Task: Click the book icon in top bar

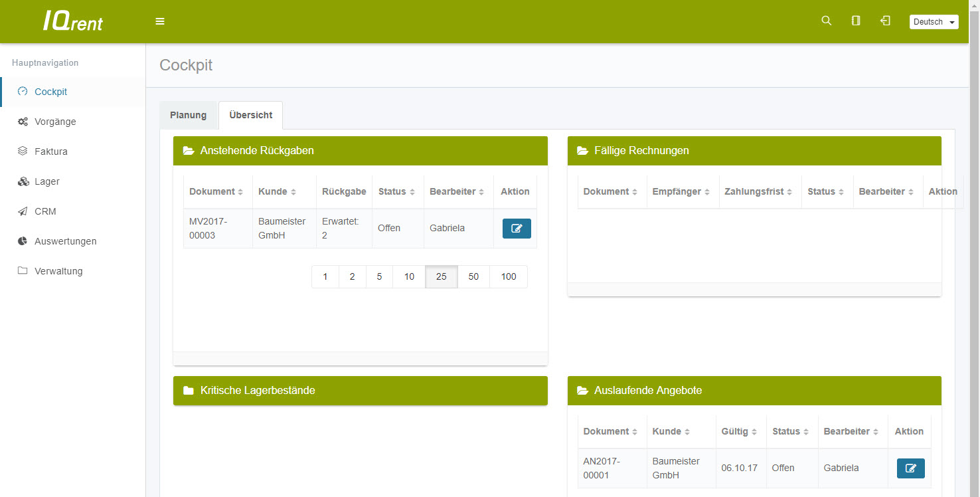Action: [x=856, y=21]
